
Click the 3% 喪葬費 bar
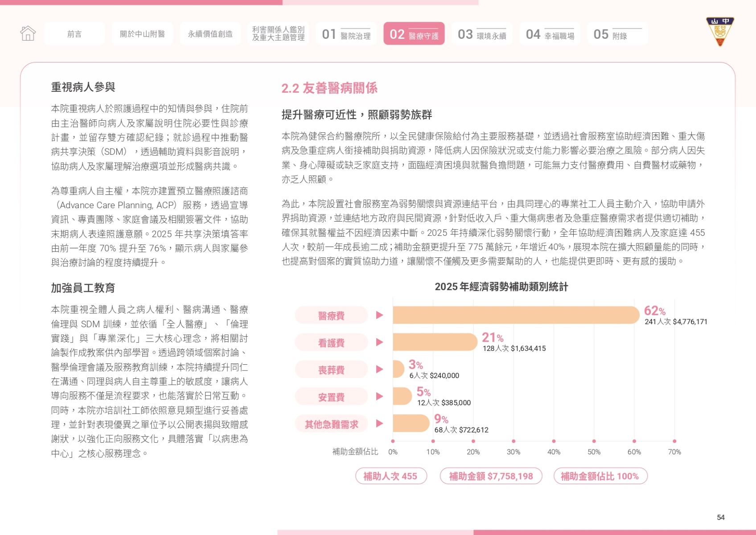pos(399,369)
